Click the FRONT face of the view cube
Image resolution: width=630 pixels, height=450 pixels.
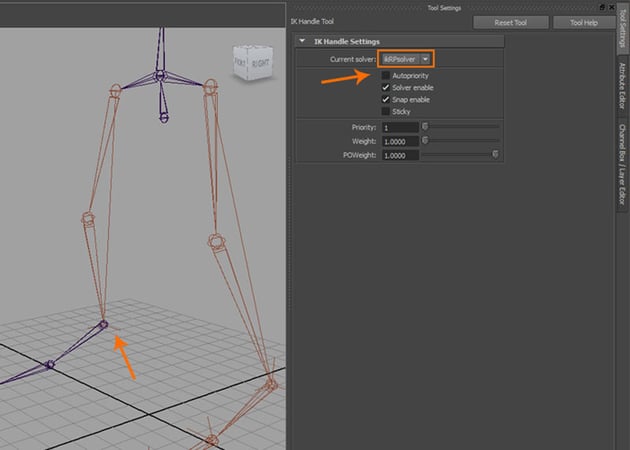(240, 62)
